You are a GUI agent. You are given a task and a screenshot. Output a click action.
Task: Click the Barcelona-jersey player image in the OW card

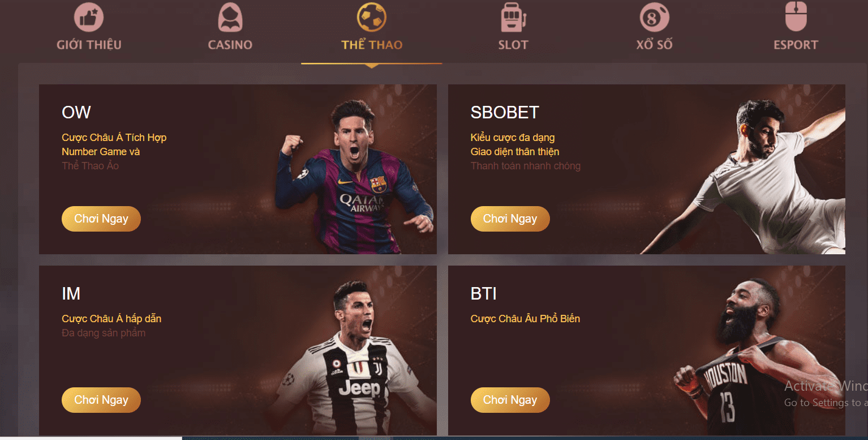click(x=354, y=177)
